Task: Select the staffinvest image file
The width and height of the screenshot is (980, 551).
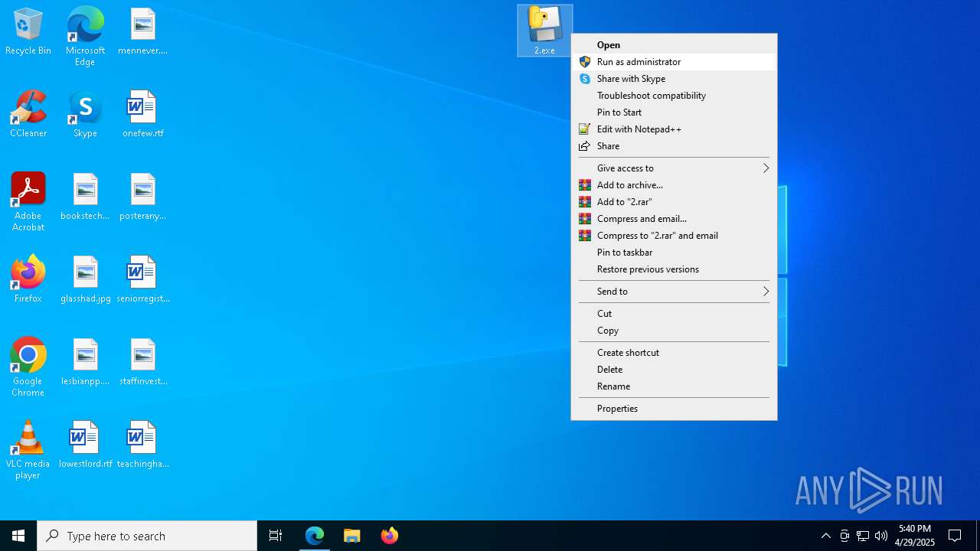Action: tap(142, 363)
